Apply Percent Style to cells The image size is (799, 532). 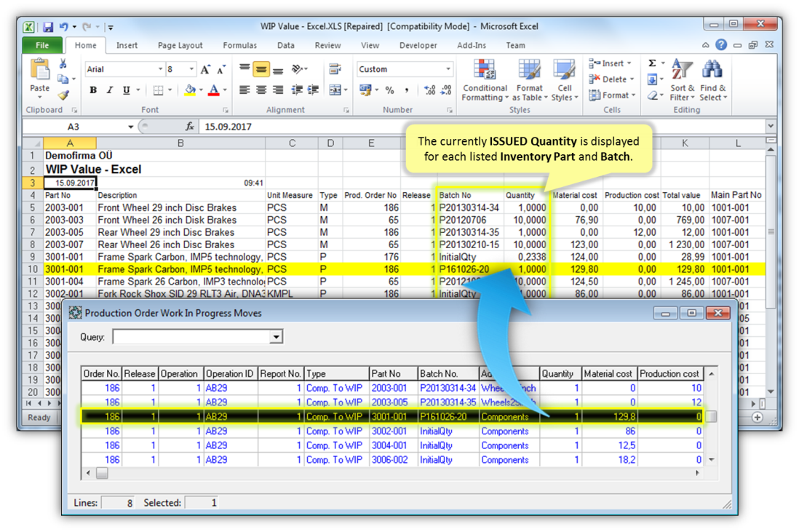click(390, 90)
